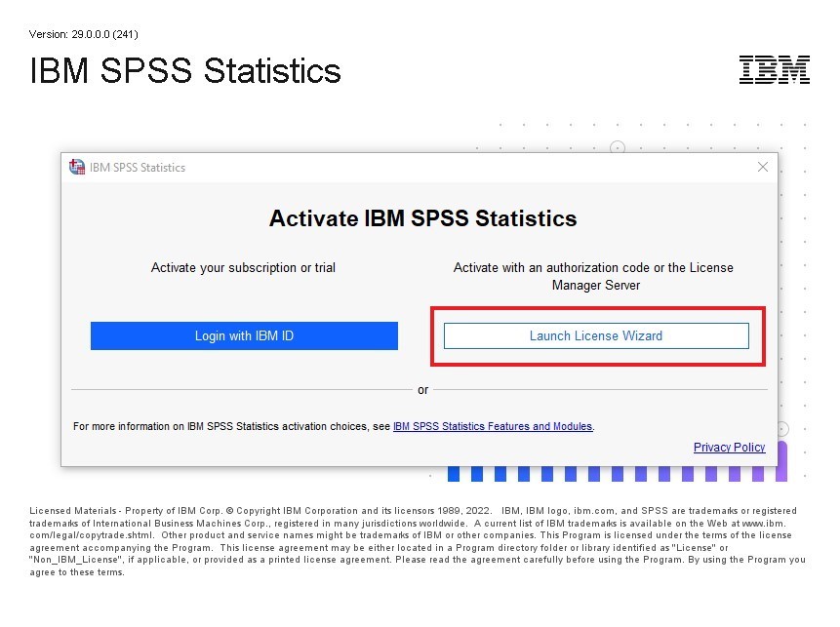The width and height of the screenshot is (840, 627).
Task: Click the IBM logo on the splash screen
Action: tap(774, 69)
